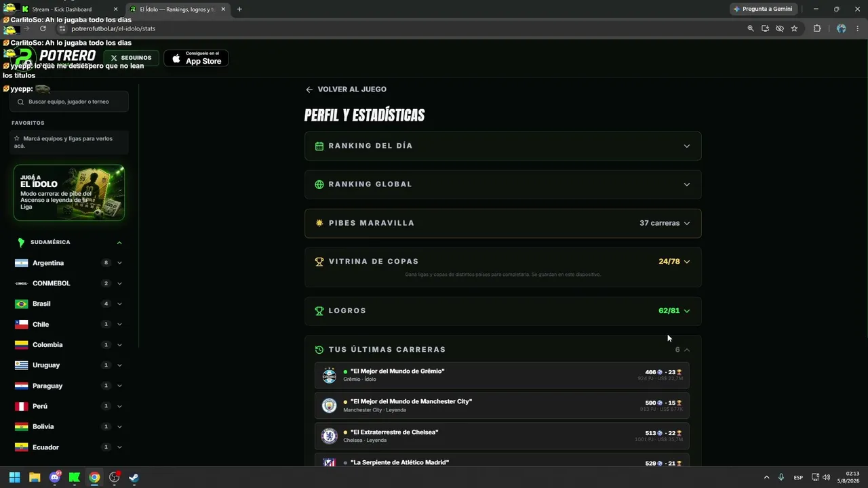Bookmark this page with the star icon
The image size is (868, 488).
tap(794, 28)
